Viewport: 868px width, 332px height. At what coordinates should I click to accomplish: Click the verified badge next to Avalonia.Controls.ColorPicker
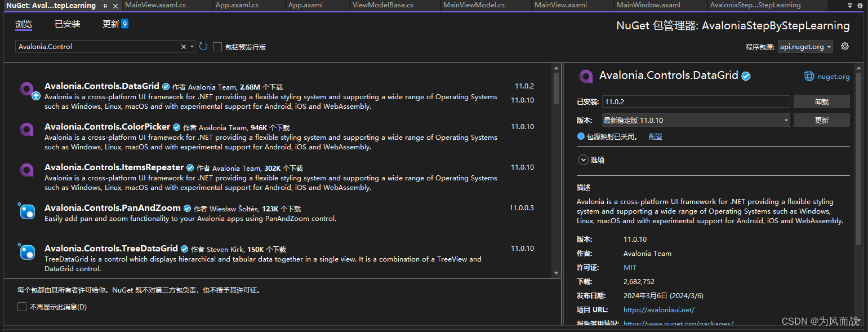(176, 127)
